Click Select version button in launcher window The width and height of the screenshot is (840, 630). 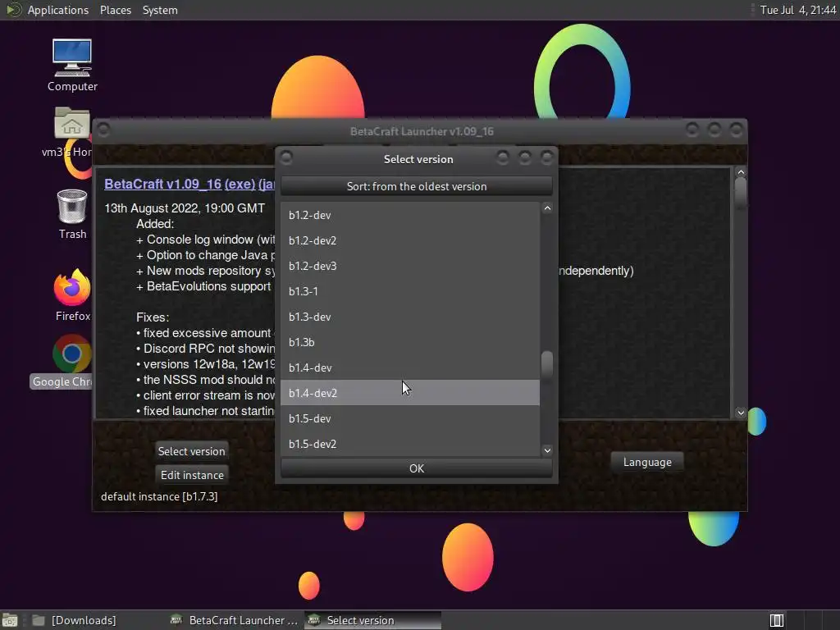point(191,451)
